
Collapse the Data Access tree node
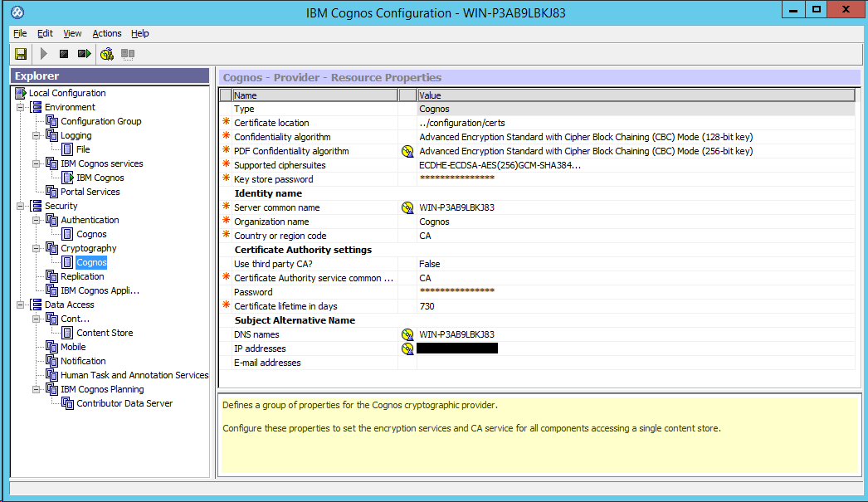pos(21,305)
